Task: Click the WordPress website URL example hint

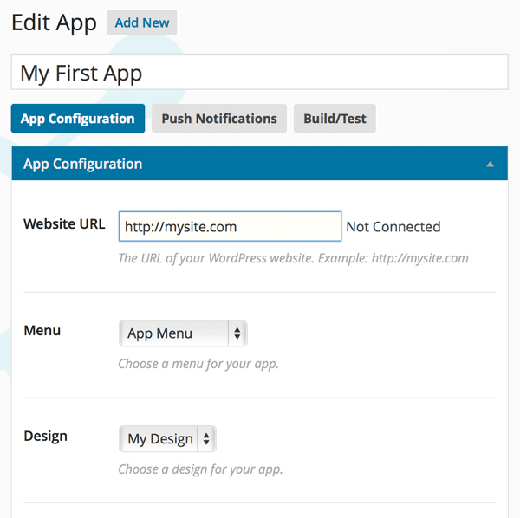Action: [x=293, y=258]
